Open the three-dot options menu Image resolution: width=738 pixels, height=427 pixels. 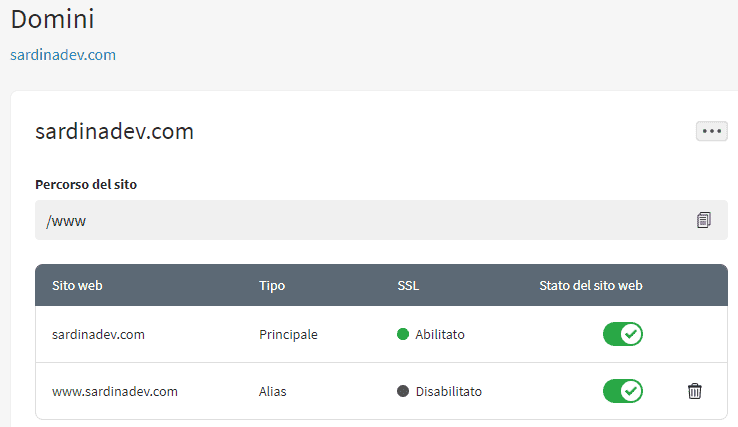(x=712, y=131)
